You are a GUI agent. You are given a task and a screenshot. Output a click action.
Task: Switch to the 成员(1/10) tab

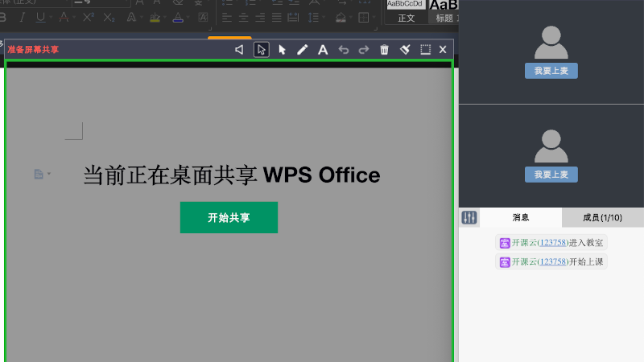tap(602, 217)
